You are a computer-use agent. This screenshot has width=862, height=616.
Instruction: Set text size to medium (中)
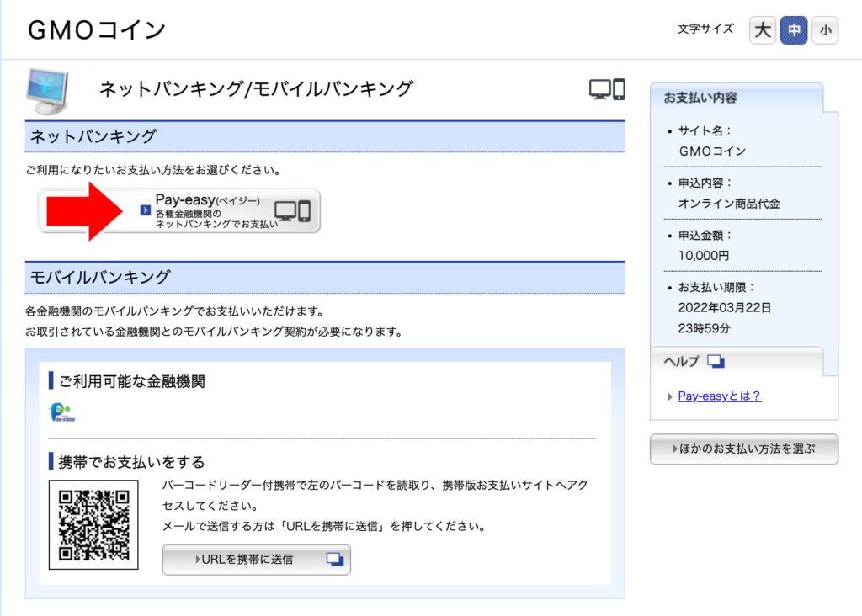pyautogui.click(x=794, y=30)
